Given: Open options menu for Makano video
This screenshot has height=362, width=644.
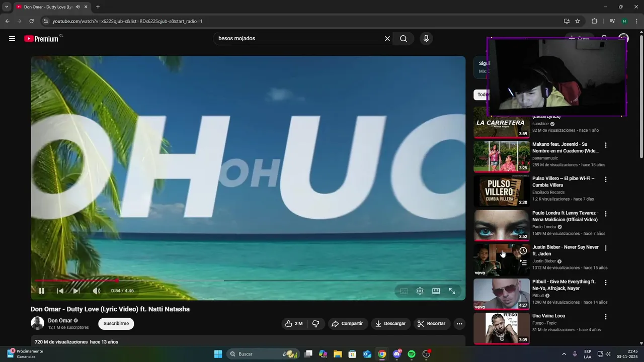Looking at the screenshot, I should click(x=606, y=145).
